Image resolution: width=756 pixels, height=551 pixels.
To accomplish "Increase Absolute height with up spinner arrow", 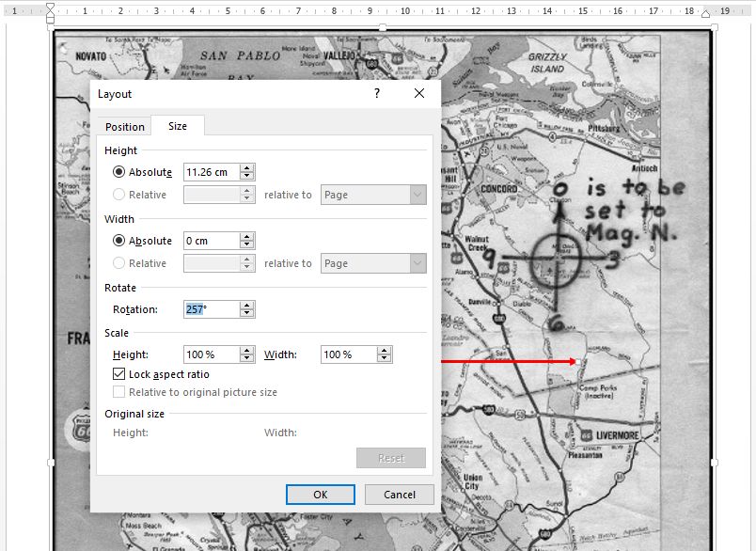I will tap(246, 168).
